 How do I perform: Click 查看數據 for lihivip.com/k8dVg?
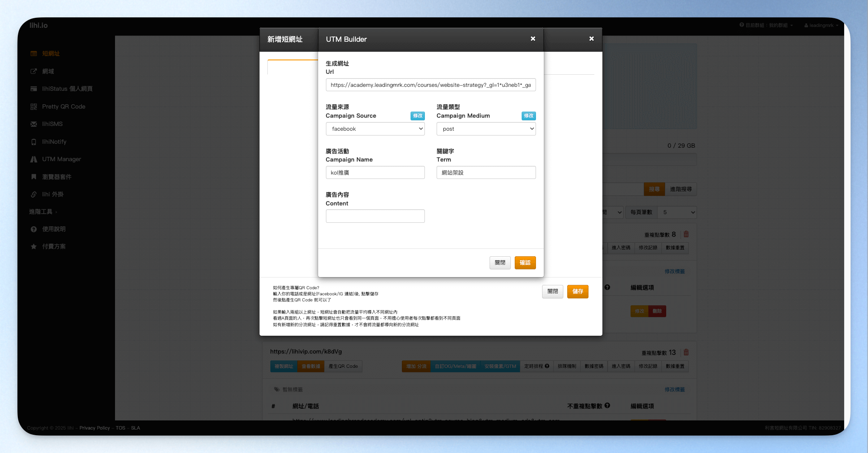tap(311, 366)
